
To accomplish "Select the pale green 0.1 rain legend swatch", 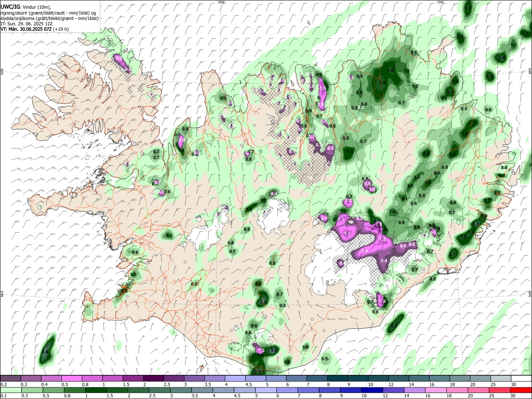I will pos(10,390).
